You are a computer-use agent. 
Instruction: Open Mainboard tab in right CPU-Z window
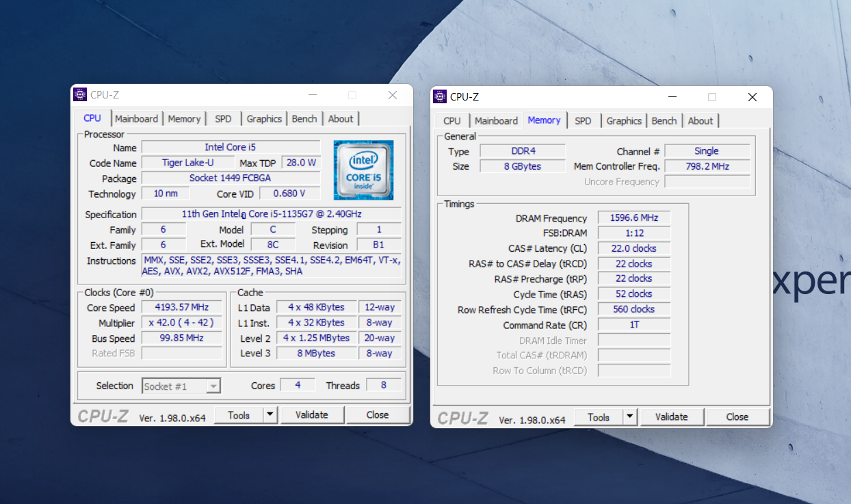(496, 121)
